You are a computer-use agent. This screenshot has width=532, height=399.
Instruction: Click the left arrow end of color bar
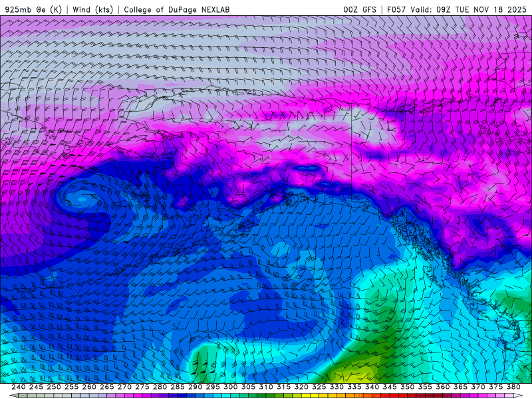[13, 396]
